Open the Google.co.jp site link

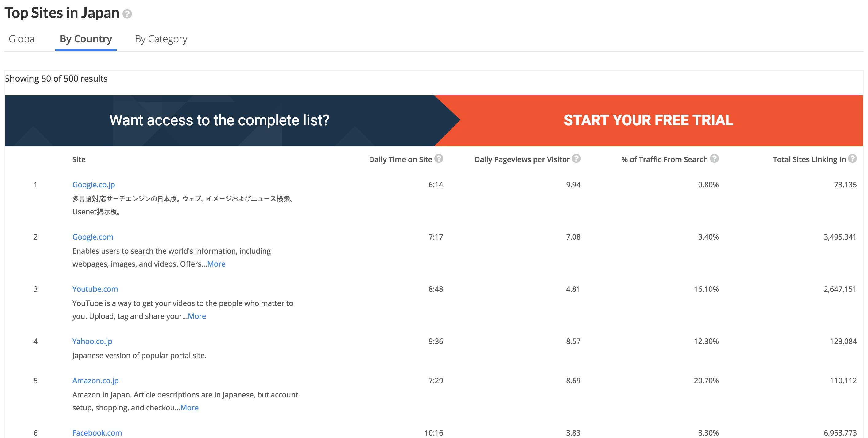click(x=94, y=185)
